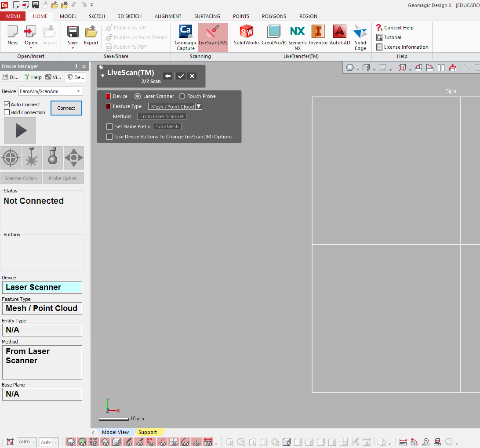The width and height of the screenshot is (480, 448).
Task: Toggle solid body visibility eye icon
Action: [x=116, y=442]
